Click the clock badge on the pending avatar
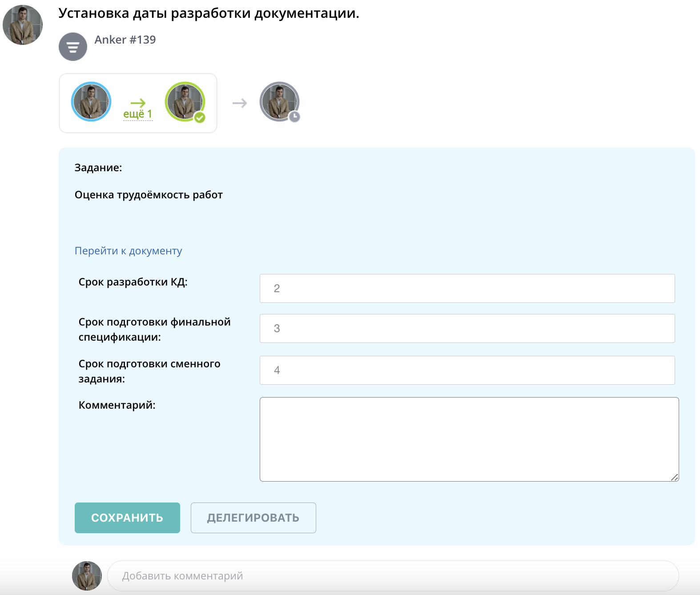 294,117
